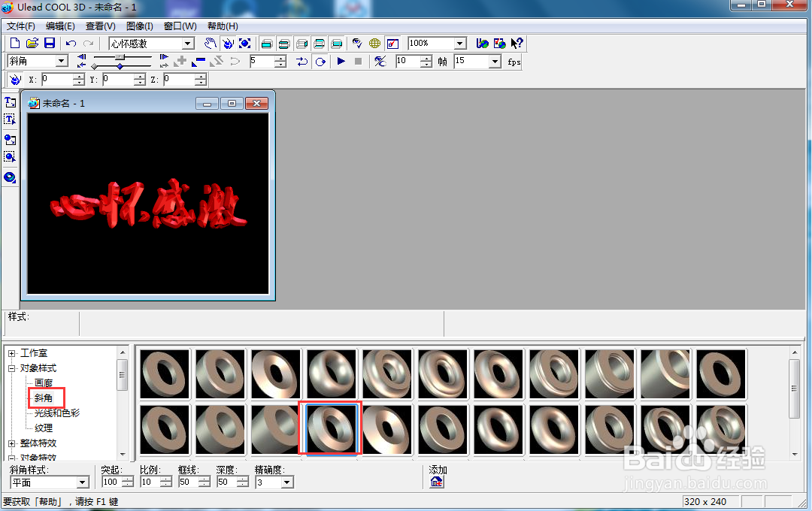Go to the next key frame

coord(164,57)
